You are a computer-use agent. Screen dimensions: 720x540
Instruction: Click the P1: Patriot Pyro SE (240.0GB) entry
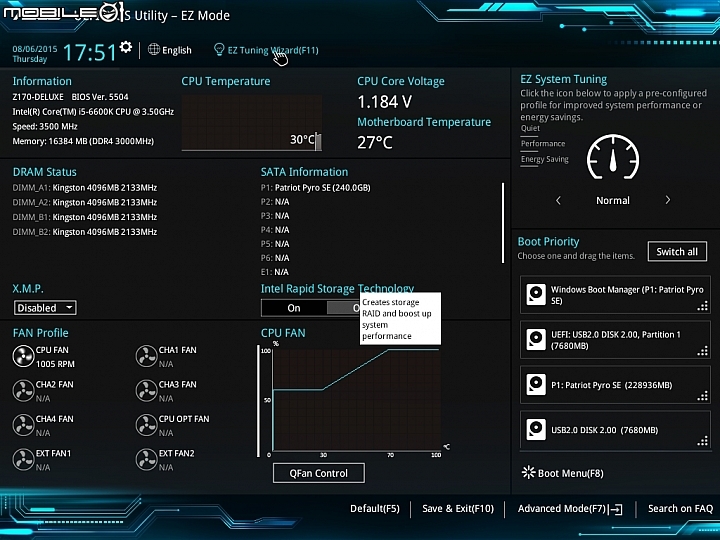pos(315,187)
